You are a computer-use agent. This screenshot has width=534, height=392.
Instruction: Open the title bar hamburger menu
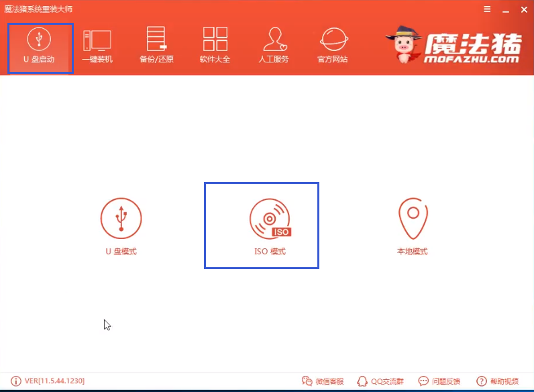coord(486,9)
